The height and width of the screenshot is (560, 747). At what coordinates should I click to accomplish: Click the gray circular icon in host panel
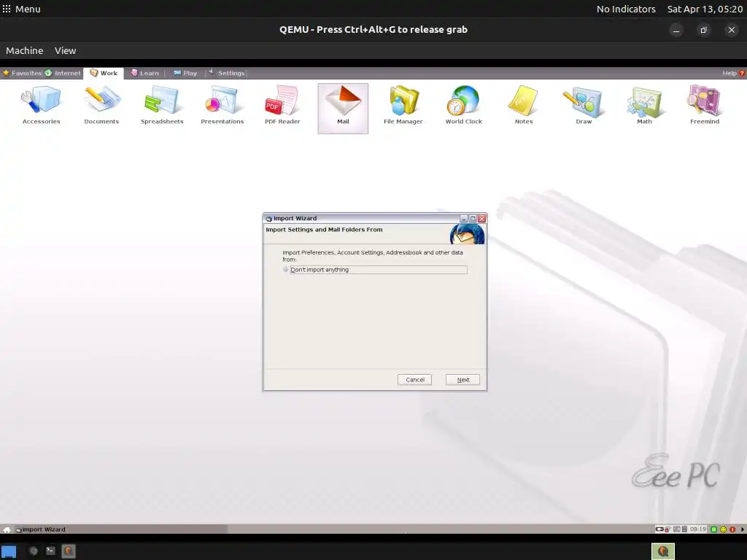click(x=34, y=551)
